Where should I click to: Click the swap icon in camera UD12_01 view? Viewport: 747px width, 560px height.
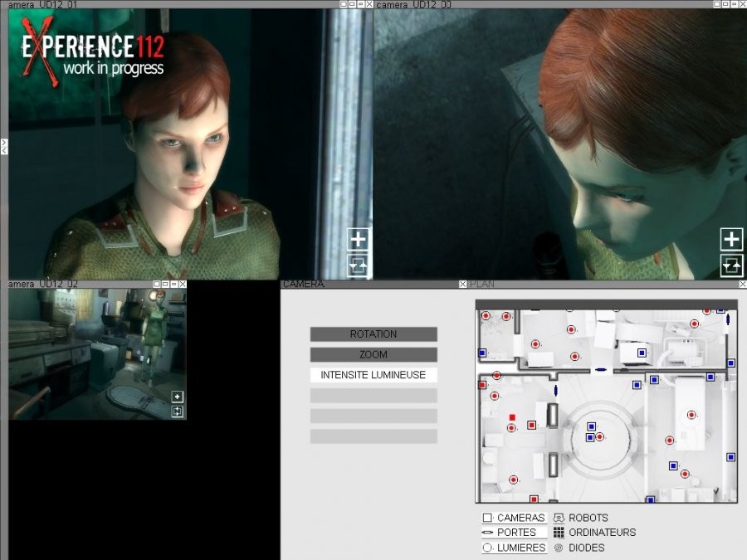pyautogui.click(x=358, y=265)
